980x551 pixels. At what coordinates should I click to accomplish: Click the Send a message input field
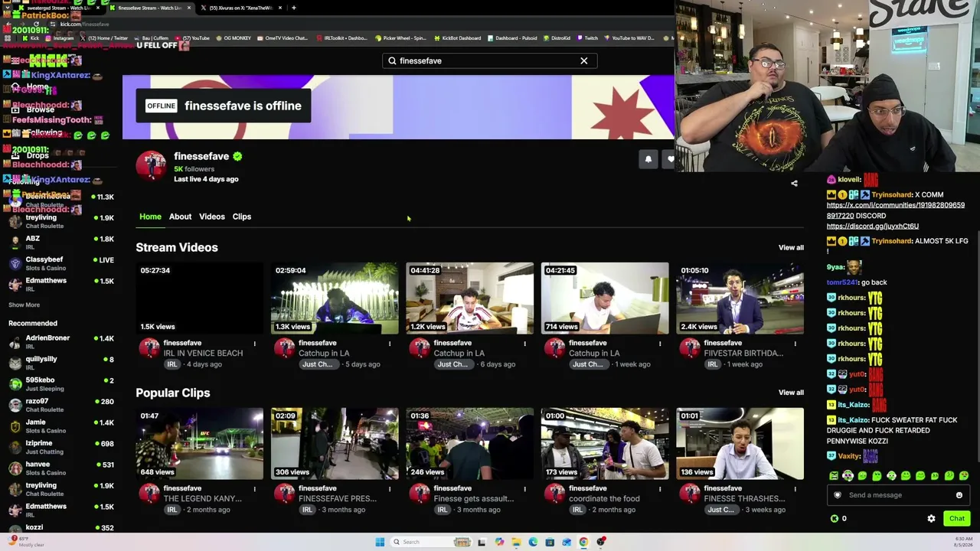click(897, 495)
